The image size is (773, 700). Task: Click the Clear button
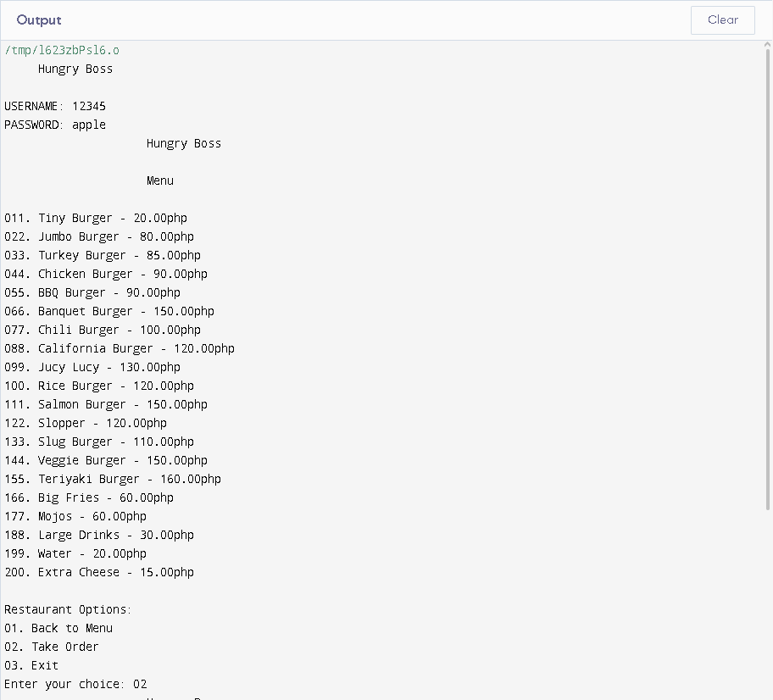click(722, 20)
